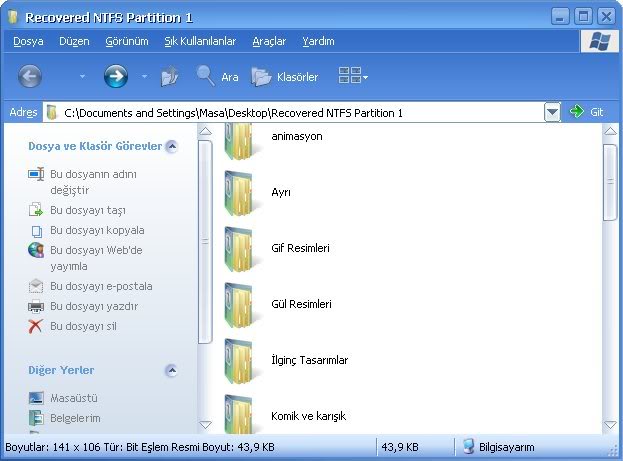The height and width of the screenshot is (461, 623).
Task: Open Ara search in toolbar
Action: pos(217,76)
